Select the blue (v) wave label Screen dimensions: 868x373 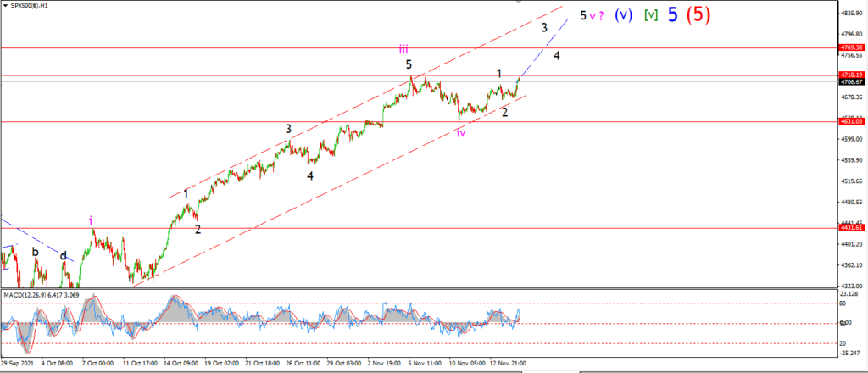coord(623,15)
